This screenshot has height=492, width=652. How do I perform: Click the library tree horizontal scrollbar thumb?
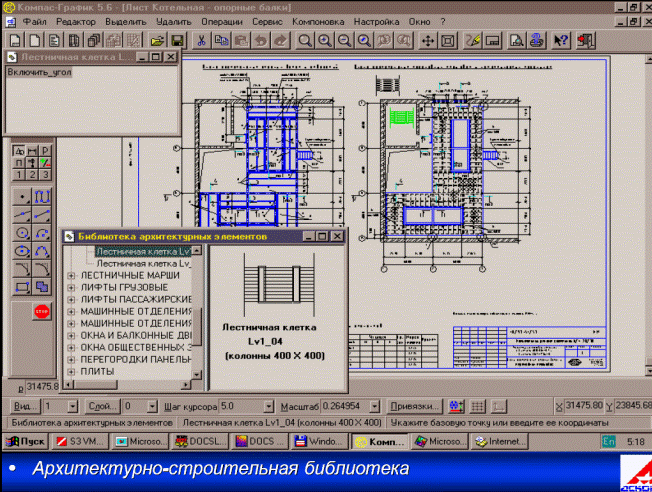[95, 385]
